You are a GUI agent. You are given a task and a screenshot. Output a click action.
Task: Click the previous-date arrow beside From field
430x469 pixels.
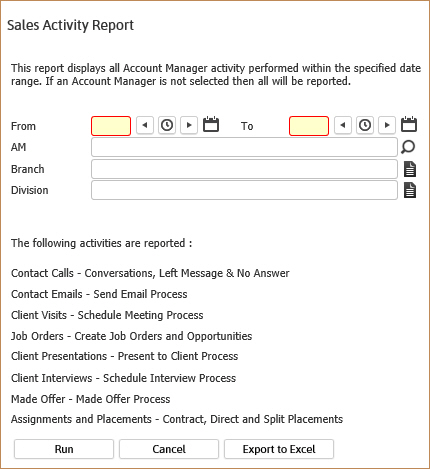[145, 125]
